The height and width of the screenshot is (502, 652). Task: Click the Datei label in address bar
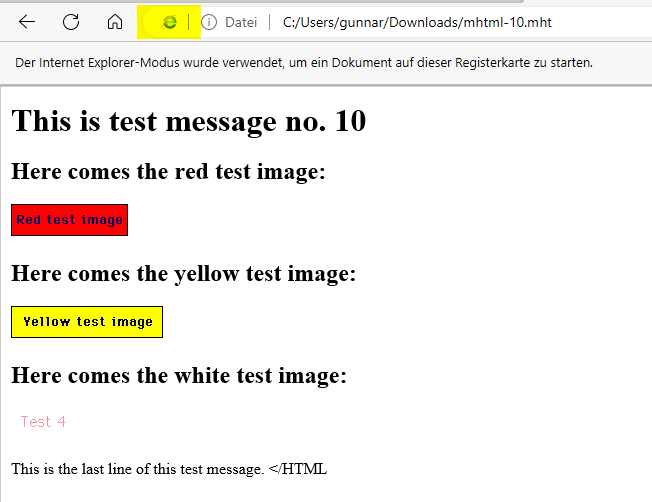click(241, 22)
